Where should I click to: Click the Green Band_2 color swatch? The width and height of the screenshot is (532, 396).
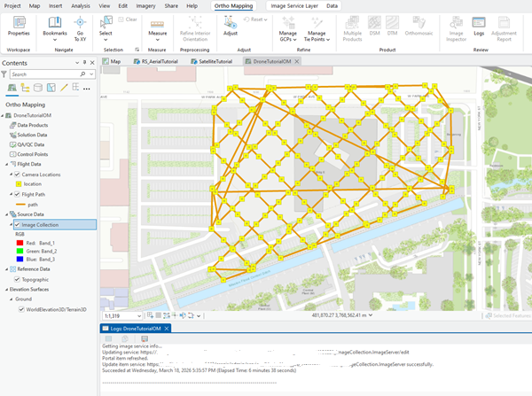(x=20, y=251)
